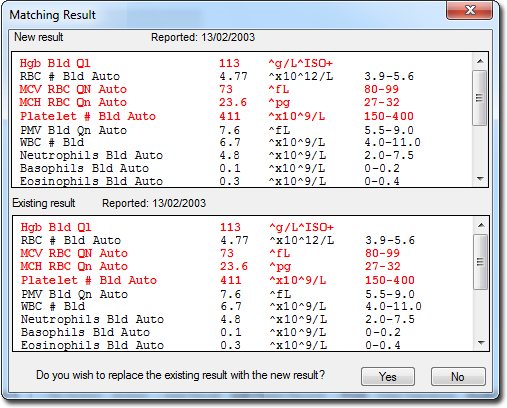Select 'MCH RBC Qn Auto' in Existing result

[74, 266]
